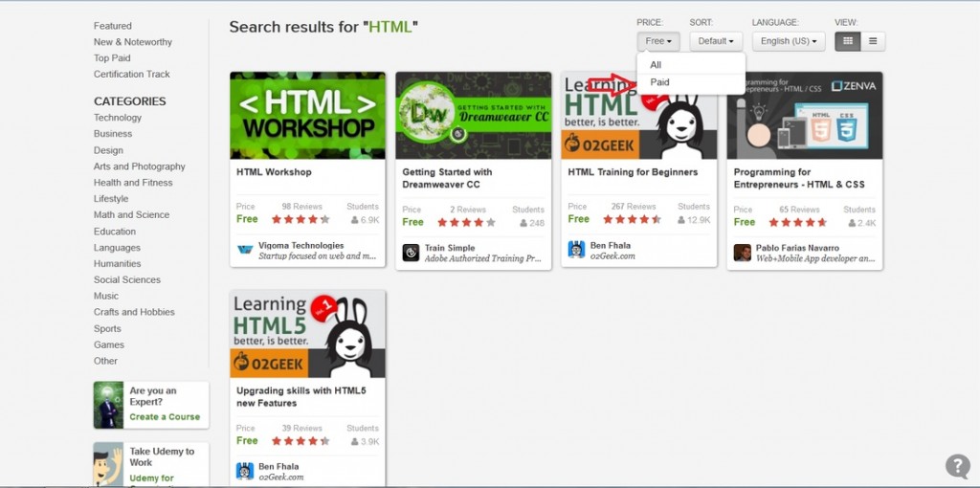
Task: Browse the Business category
Action: click(113, 134)
